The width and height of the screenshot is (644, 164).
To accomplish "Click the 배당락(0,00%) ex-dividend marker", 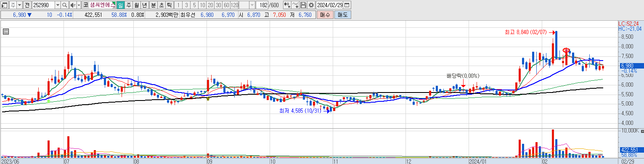I will tap(463, 76).
